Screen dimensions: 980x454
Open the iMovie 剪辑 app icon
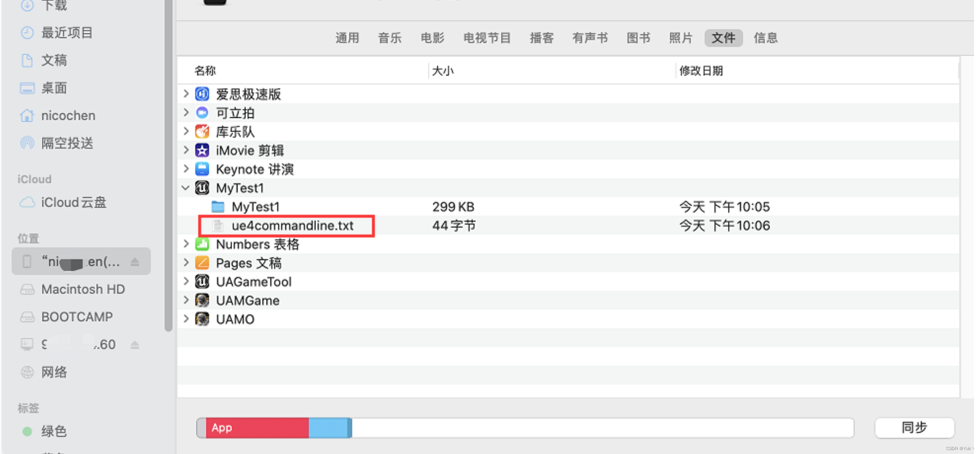202,150
